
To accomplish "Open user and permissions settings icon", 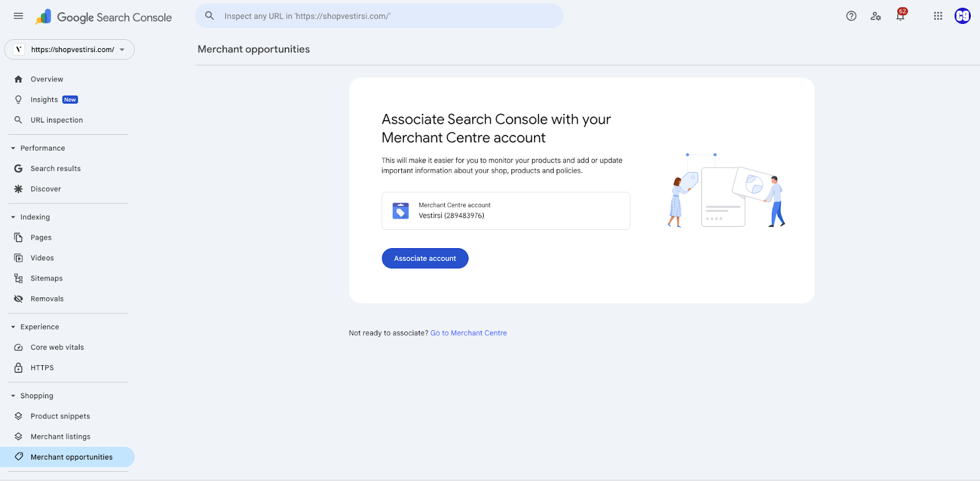I will pos(875,16).
